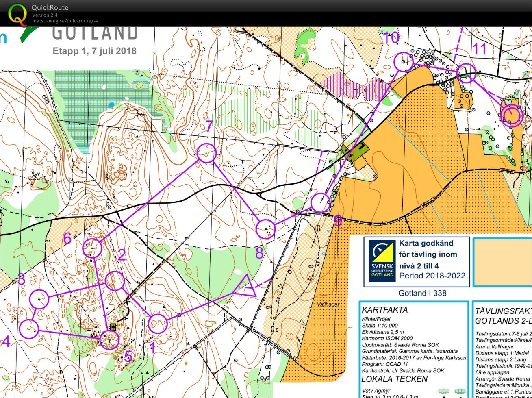Click the 'Karta godkänd' text

(x=426, y=244)
